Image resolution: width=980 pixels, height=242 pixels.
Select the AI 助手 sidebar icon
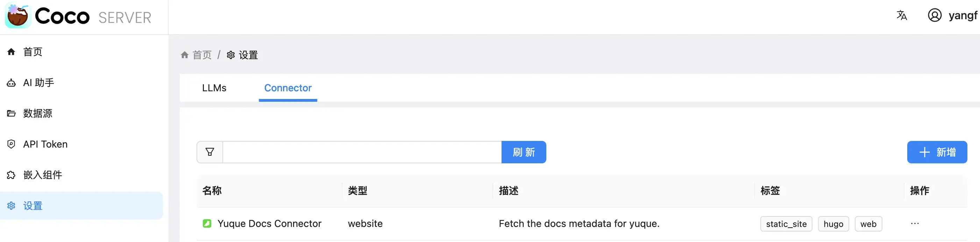(11, 83)
